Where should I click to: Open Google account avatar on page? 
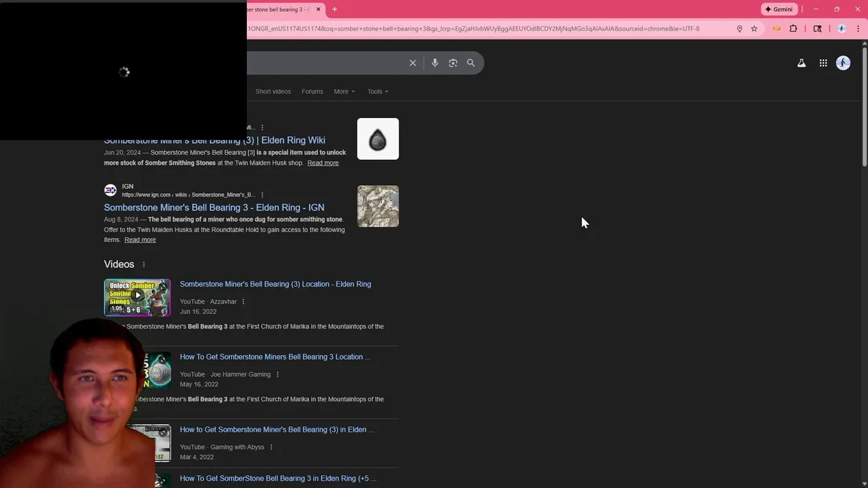coord(843,63)
